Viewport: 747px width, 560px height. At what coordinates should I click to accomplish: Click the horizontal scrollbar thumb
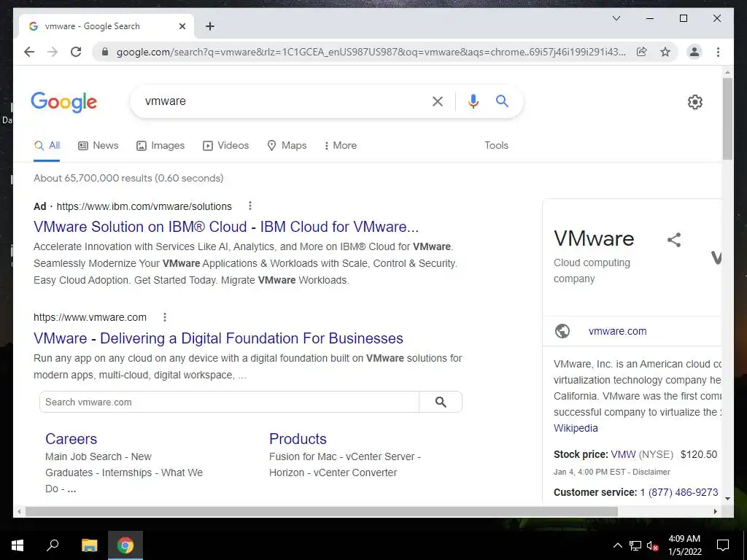click(x=322, y=511)
